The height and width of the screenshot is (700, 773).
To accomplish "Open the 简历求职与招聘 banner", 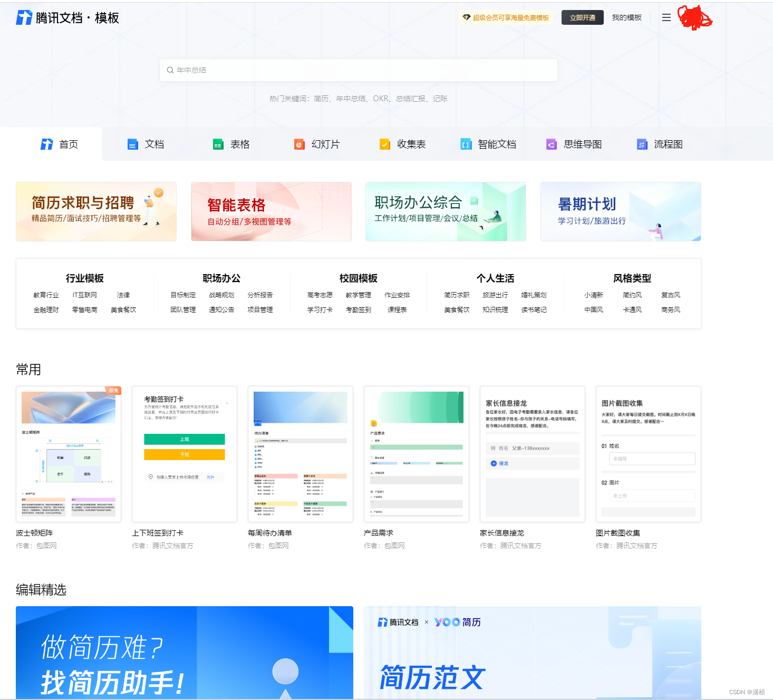I will [x=96, y=211].
